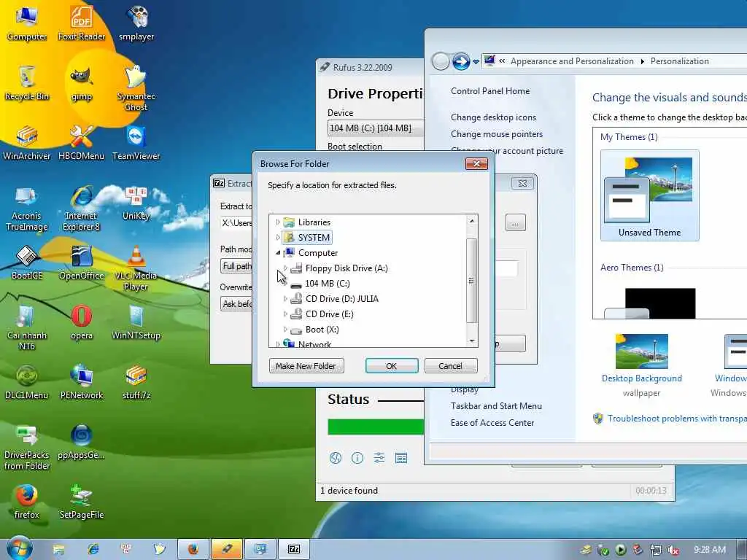Open the Path mode dropdown in Extract
This screenshot has width=747, height=560.
coord(237,265)
